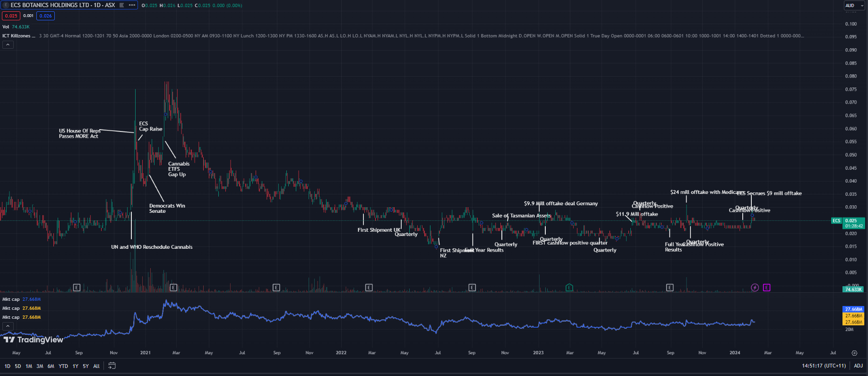Click the circular E symbol logo
The height and width of the screenshot is (376, 868).
[x=6, y=5]
